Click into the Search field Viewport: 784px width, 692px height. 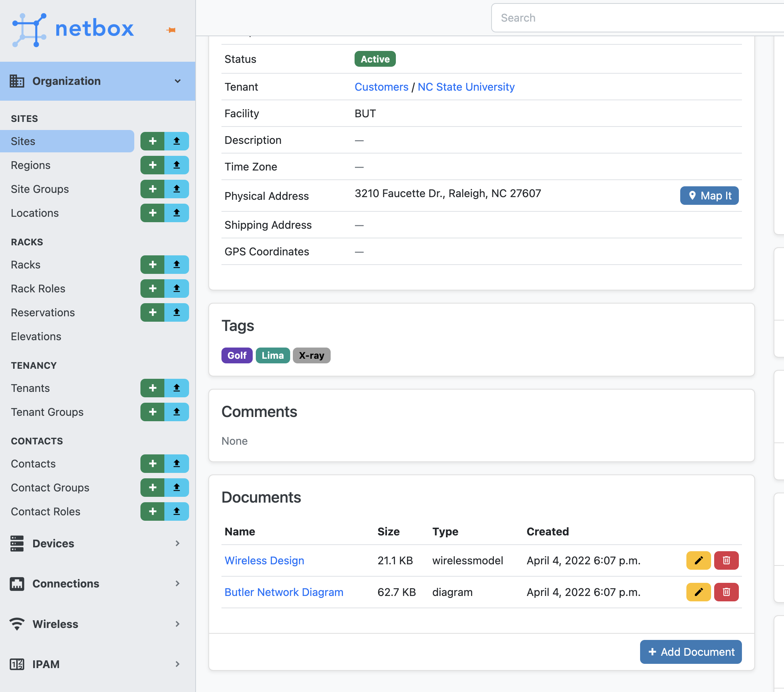pos(637,18)
